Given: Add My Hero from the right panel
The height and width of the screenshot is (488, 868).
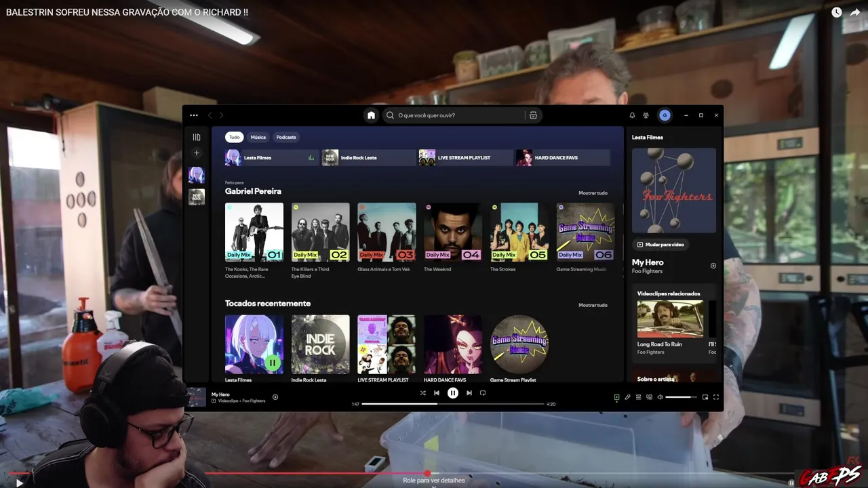Looking at the screenshot, I should click(713, 266).
